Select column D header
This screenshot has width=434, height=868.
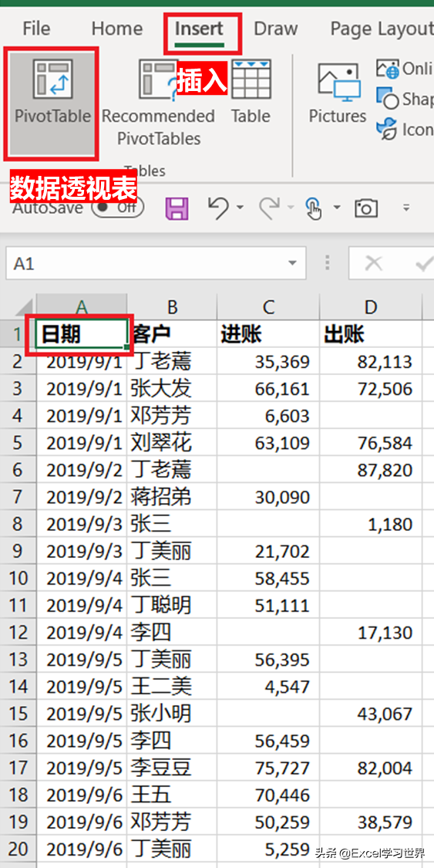point(371,307)
